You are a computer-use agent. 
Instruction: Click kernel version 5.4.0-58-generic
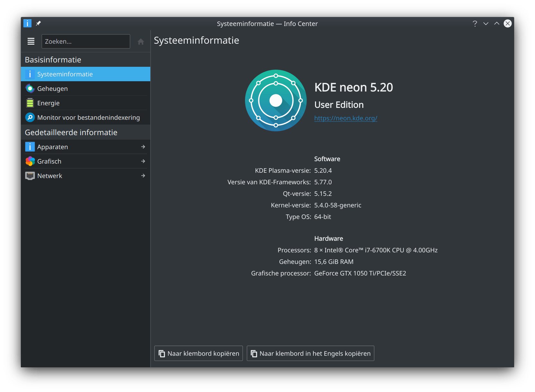click(338, 205)
